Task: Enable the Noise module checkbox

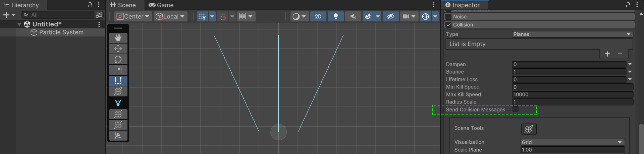Action: pyautogui.click(x=448, y=17)
